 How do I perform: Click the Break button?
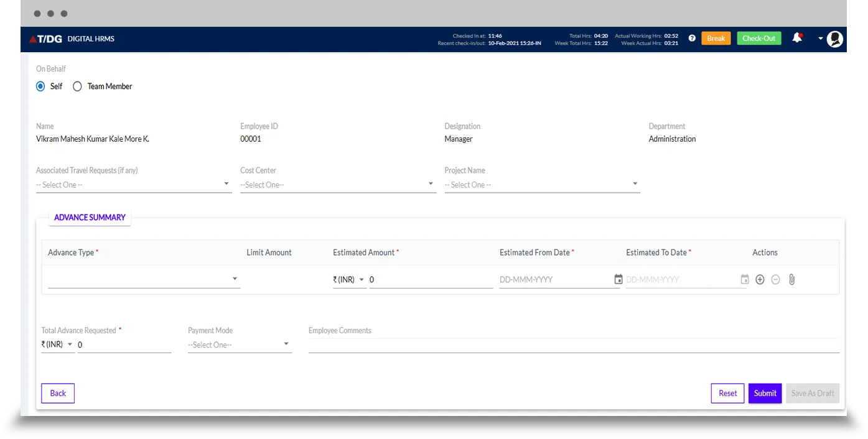pos(716,39)
